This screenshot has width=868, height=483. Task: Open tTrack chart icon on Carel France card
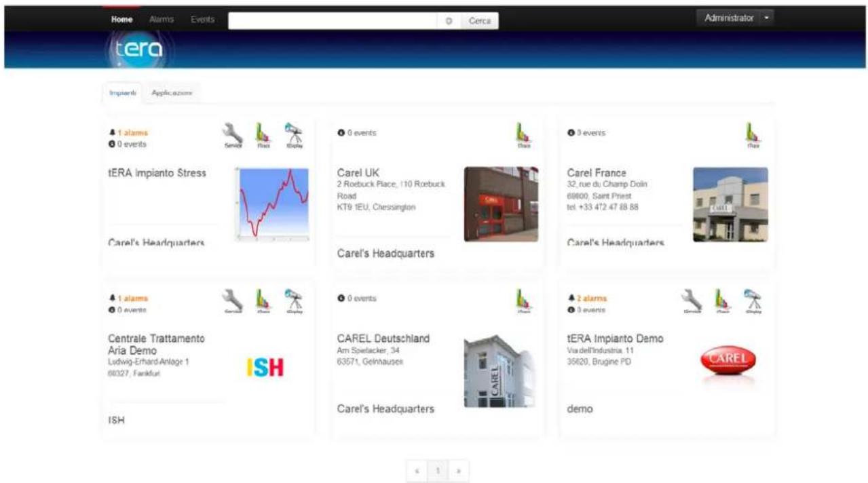pos(753,135)
